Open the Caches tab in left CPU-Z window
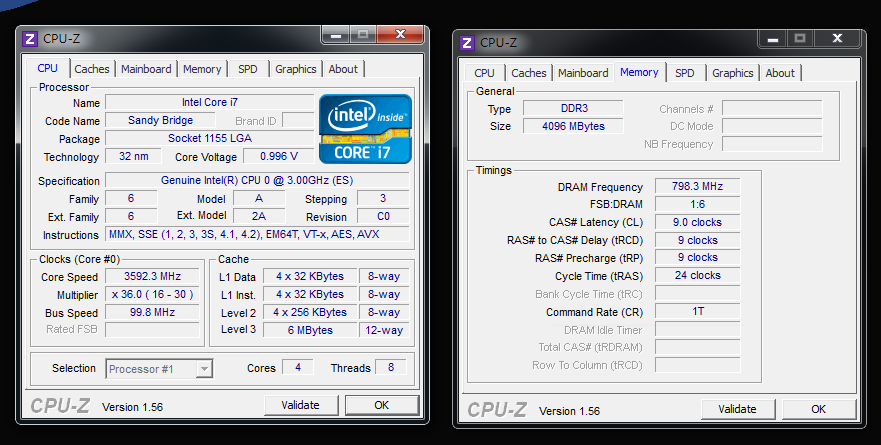 92,69
